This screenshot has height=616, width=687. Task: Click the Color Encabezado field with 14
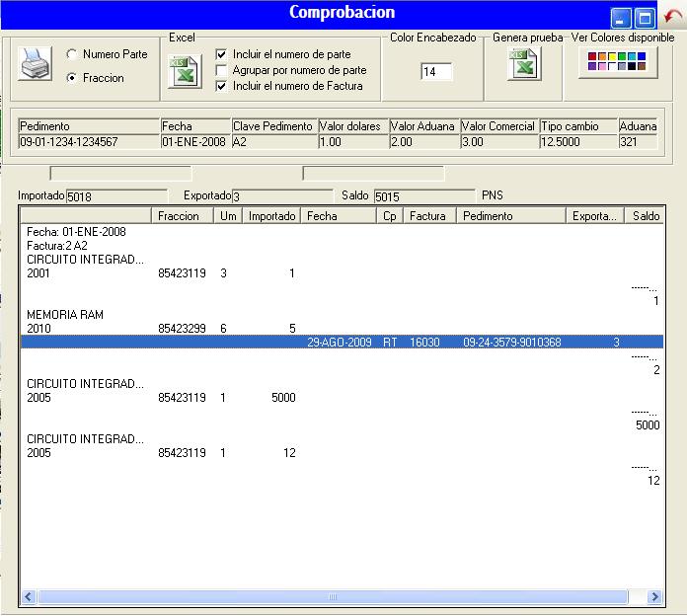(436, 71)
